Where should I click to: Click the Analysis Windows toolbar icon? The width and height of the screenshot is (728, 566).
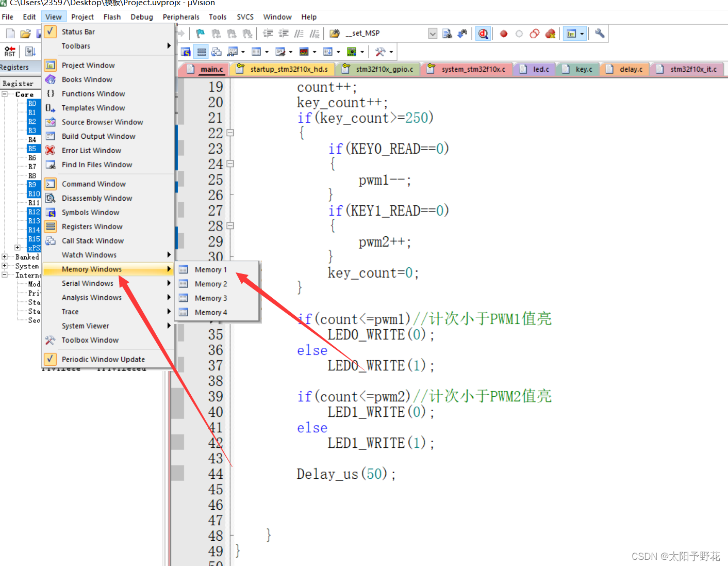(304, 52)
